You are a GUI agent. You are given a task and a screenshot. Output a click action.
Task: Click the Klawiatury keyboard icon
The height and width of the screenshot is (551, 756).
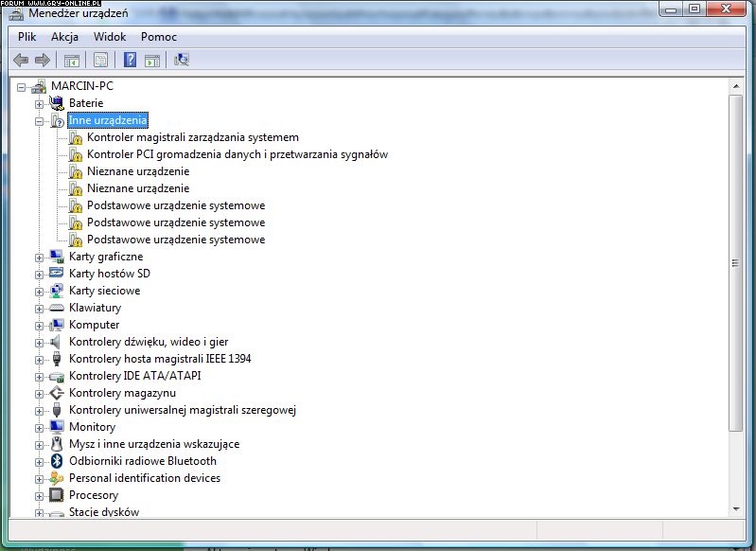tap(57, 308)
